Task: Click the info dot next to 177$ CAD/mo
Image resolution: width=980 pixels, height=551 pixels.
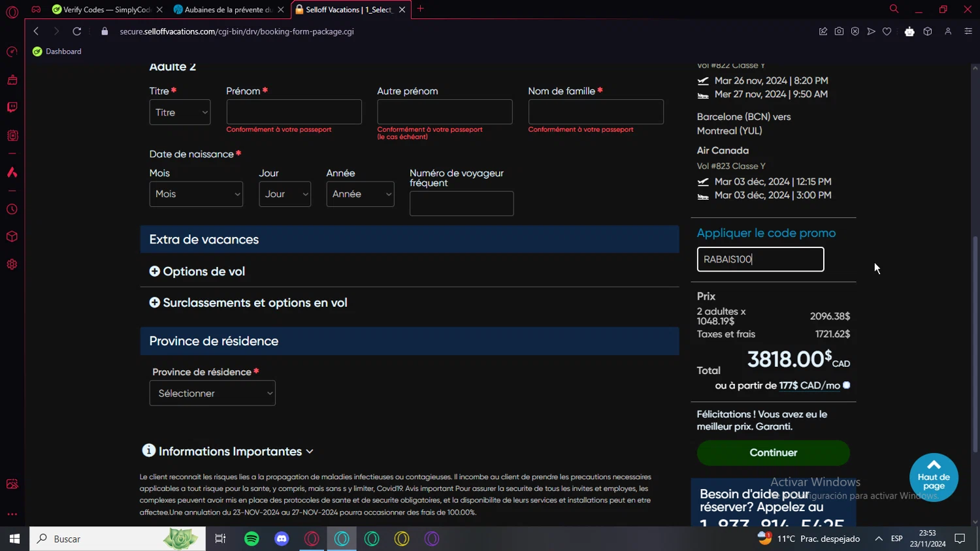Action: 847,385
